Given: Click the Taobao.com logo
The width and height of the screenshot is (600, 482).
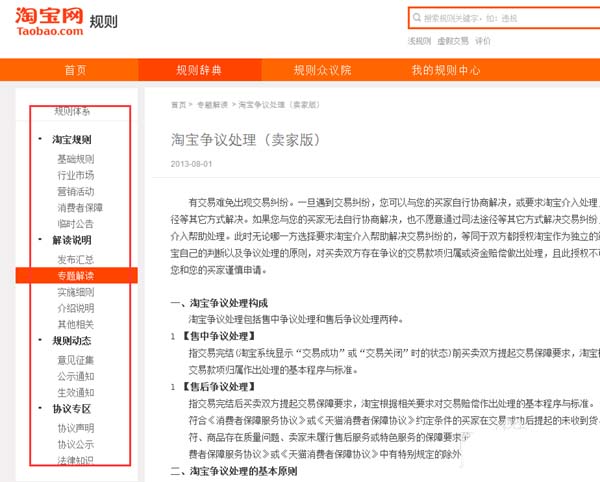Looking at the screenshot, I should point(49,22).
